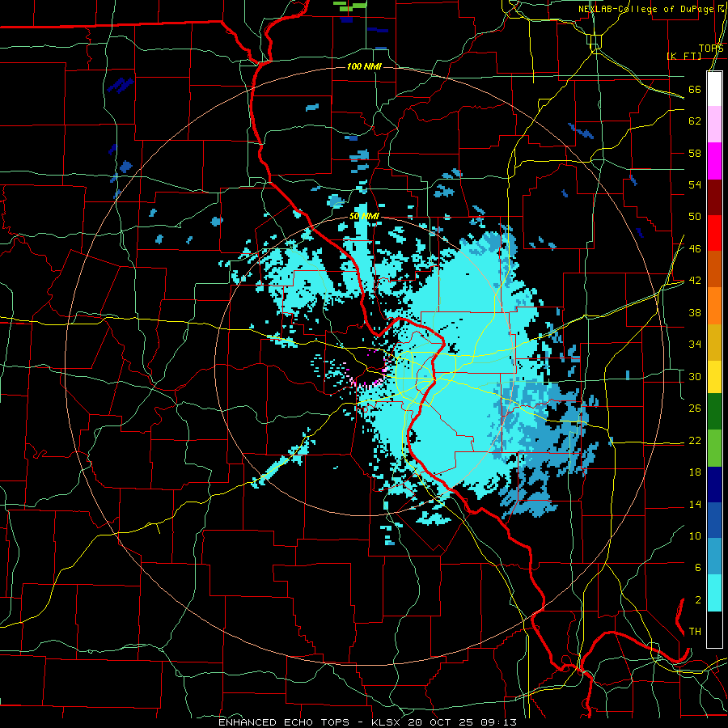Click the 62 legend value label
Image resolution: width=728 pixels, height=728 pixels.
[695, 121]
